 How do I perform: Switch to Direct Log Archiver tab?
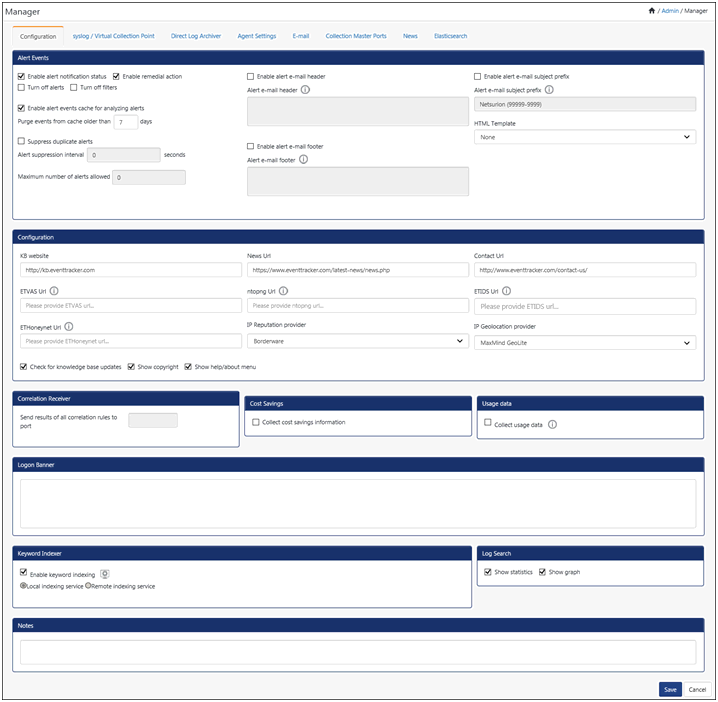tap(196, 36)
